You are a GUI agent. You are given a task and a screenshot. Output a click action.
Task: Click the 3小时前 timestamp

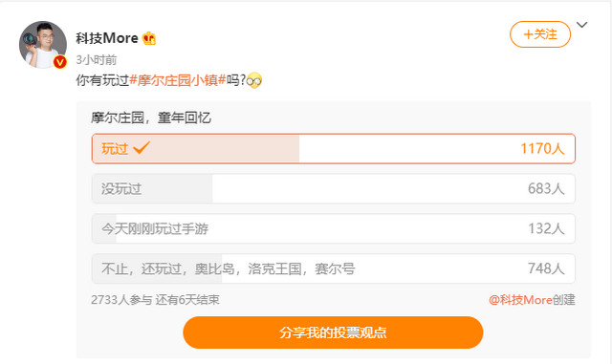(97, 59)
